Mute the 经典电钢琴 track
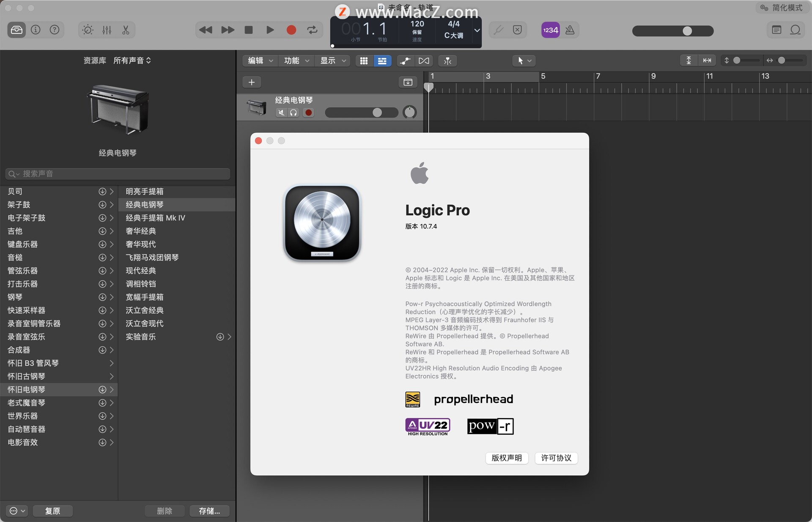The width and height of the screenshot is (812, 522). pyautogui.click(x=281, y=113)
